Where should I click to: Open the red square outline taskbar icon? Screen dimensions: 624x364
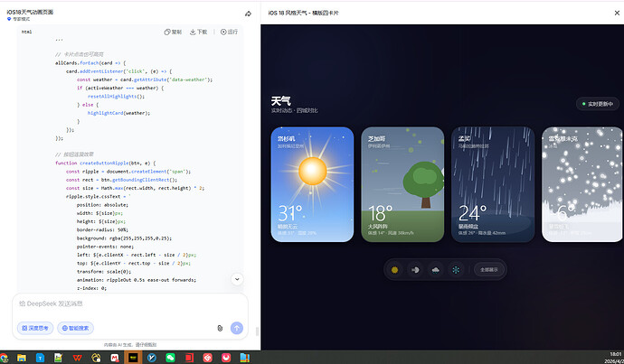pyautogui.click(x=189, y=358)
